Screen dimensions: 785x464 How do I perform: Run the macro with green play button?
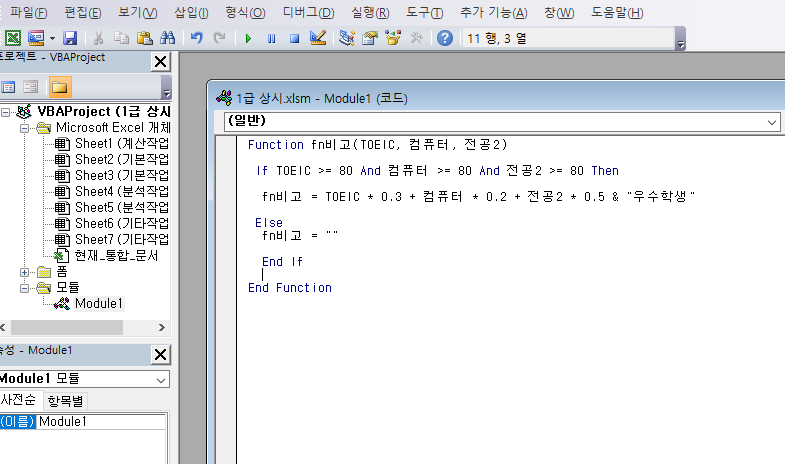(247, 38)
